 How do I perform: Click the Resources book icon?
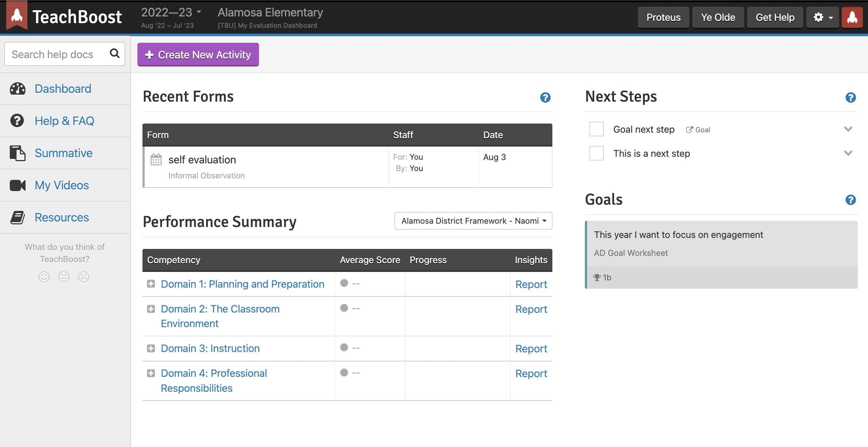[x=18, y=217]
